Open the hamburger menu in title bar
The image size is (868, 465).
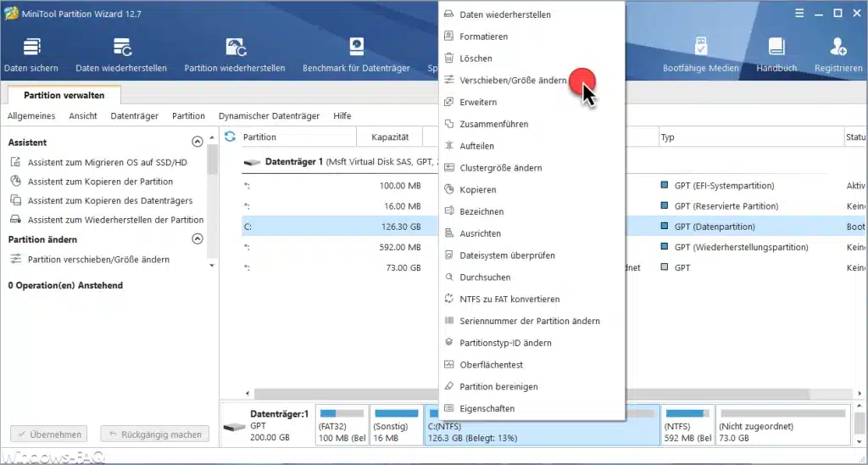click(x=799, y=14)
